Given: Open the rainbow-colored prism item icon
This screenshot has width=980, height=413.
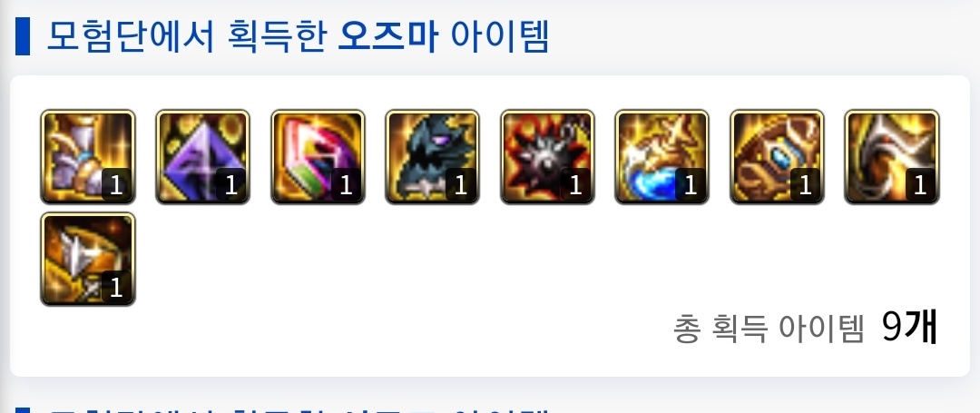Looking at the screenshot, I should 318,157.
